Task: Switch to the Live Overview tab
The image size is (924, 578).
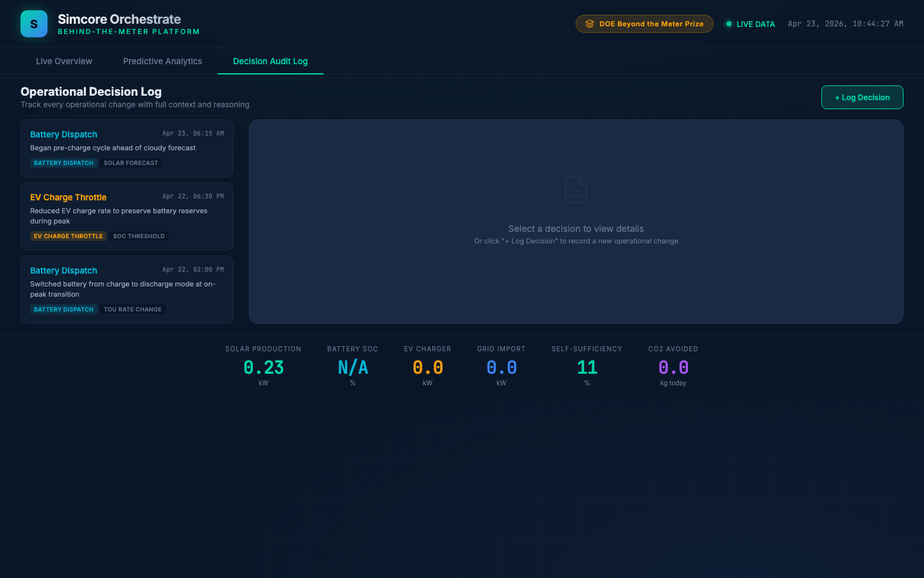Action: pos(64,61)
